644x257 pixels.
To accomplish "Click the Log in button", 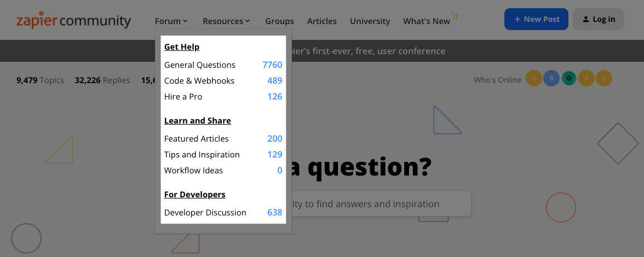I will coord(599,19).
